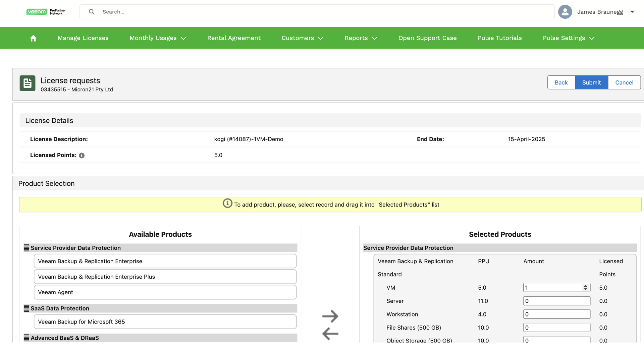Screen dimensions: 644x346
Task: Click the VM amount stepper arrows
Action: [x=585, y=288]
